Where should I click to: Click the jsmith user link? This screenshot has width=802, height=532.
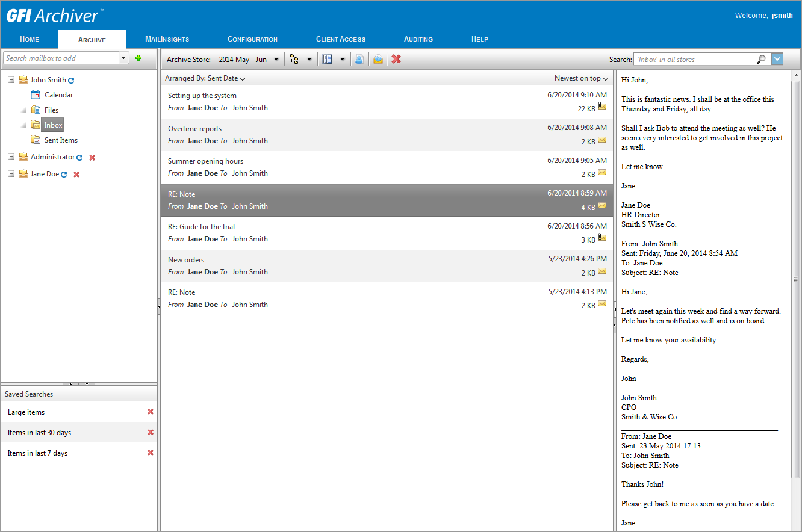(782, 16)
